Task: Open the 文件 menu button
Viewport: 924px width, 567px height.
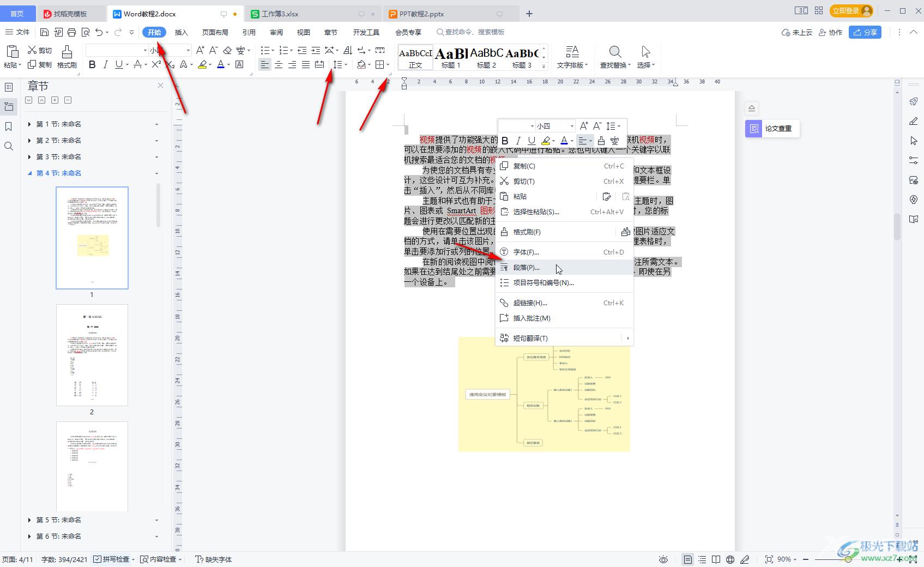Action: click(17, 32)
